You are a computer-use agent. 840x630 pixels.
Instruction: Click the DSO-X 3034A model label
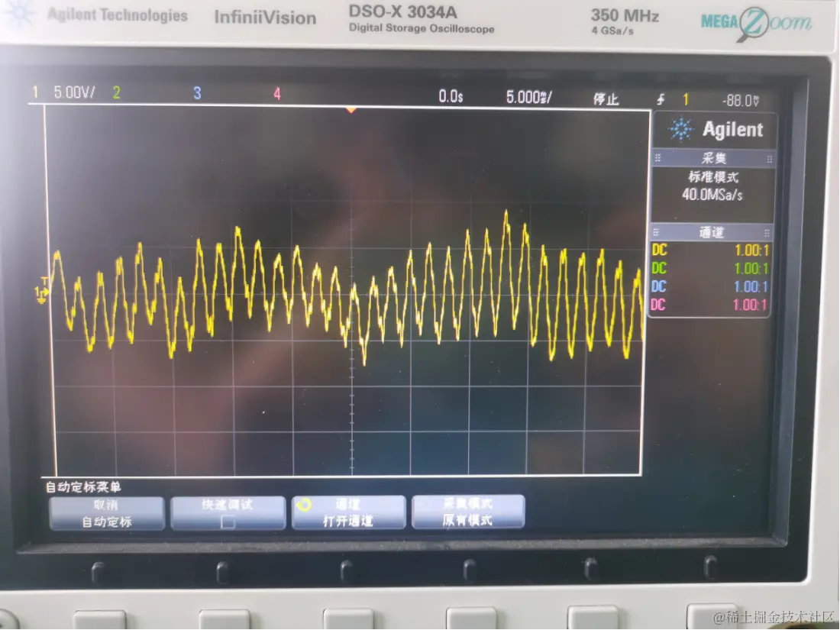coord(403,11)
